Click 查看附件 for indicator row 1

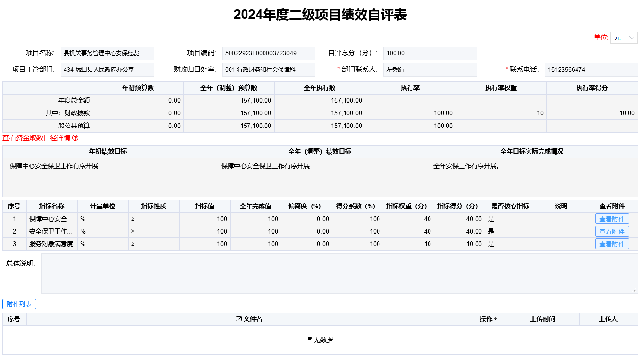(x=612, y=219)
